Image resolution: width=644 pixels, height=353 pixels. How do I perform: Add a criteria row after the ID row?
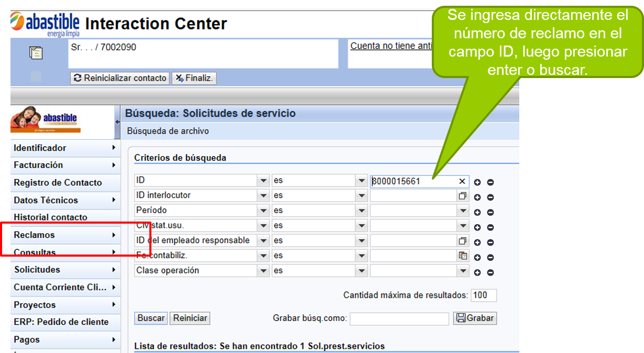pyautogui.click(x=477, y=182)
